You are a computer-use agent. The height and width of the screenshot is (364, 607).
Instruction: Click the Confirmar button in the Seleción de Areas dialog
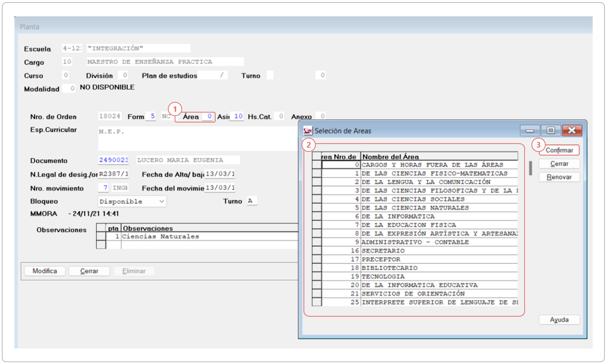[x=559, y=150]
